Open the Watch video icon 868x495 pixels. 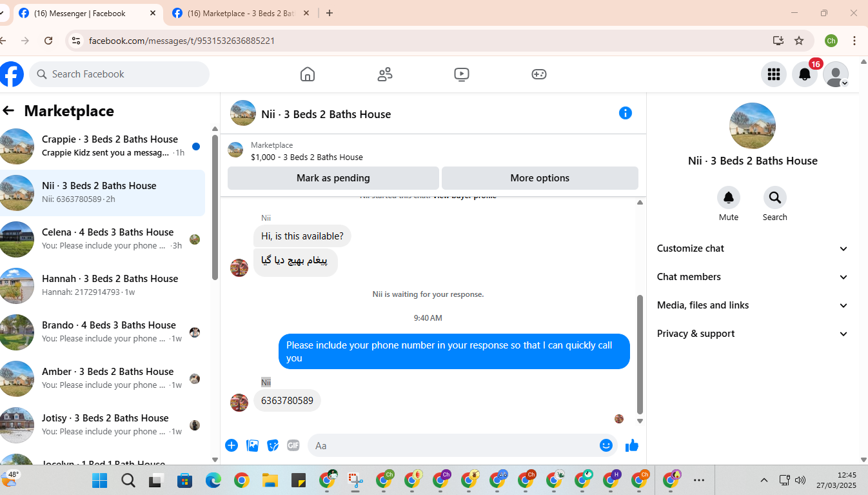pyautogui.click(x=462, y=74)
